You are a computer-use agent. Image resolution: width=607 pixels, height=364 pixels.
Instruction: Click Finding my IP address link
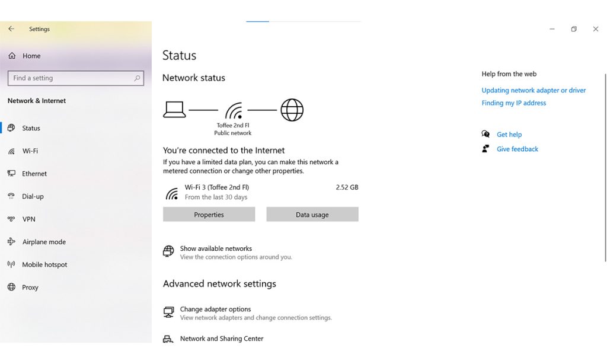pyautogui.click(x=513, y=103)
